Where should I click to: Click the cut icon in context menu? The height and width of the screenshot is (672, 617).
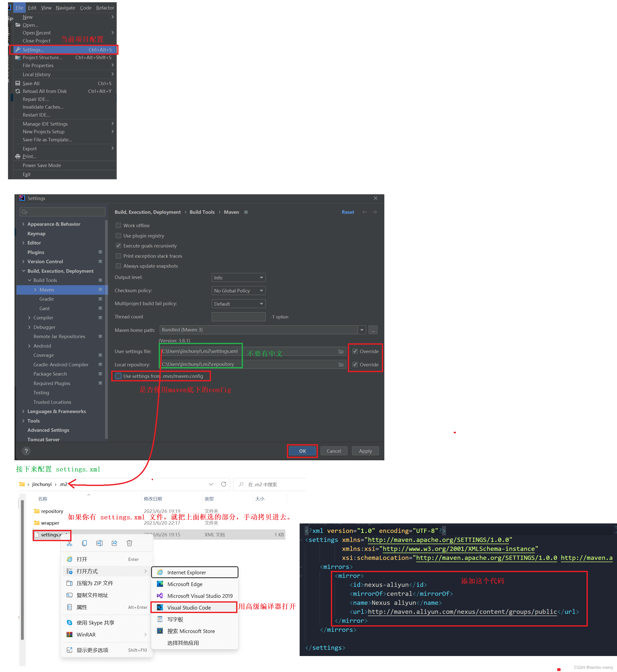(x=69, y=544)
